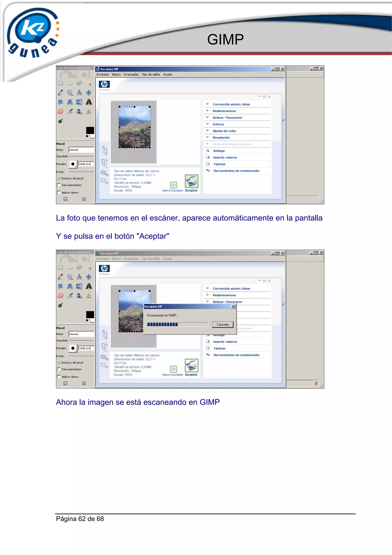Click the Aceptar scanner icon in upper screenshot
The width and height of the screenshot is (392, 555).
pos(192,181)
